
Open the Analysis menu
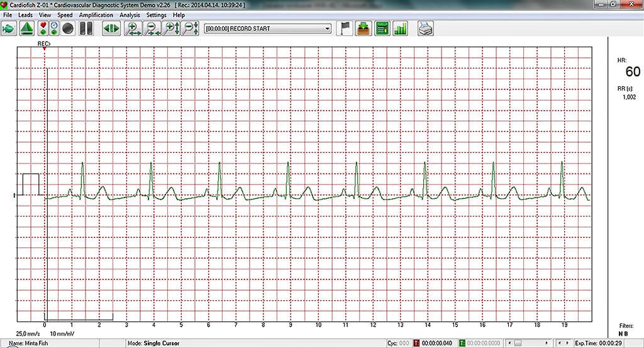coord(130,14)
